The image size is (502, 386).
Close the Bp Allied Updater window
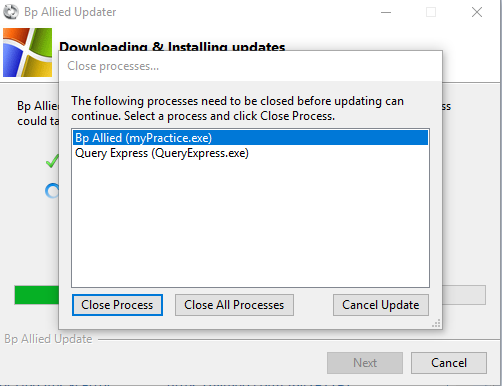point(477,12)
